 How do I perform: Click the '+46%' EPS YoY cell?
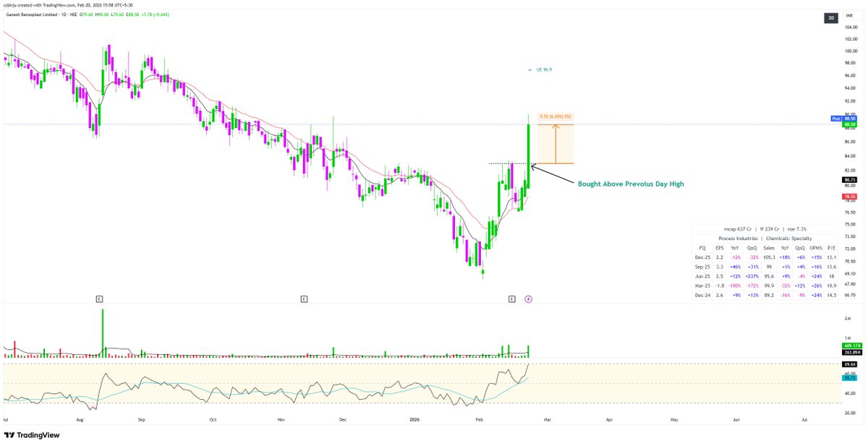736,265
